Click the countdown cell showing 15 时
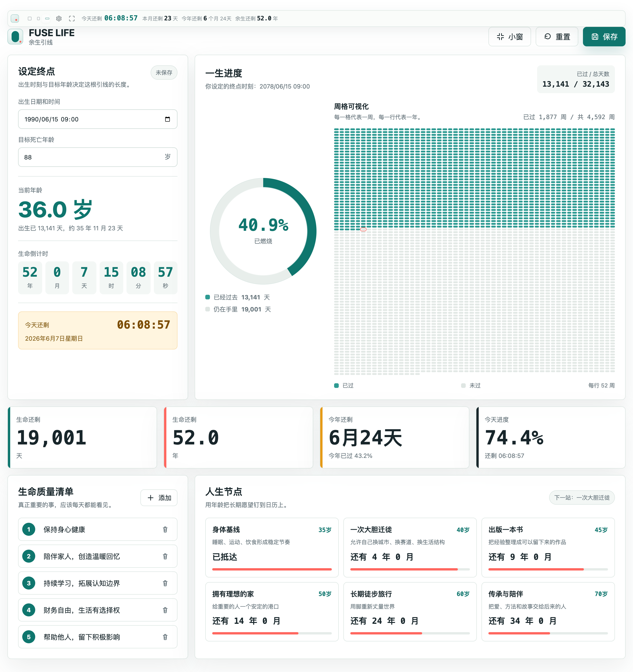Screen dimensions: 633x672 pos(111,278)
